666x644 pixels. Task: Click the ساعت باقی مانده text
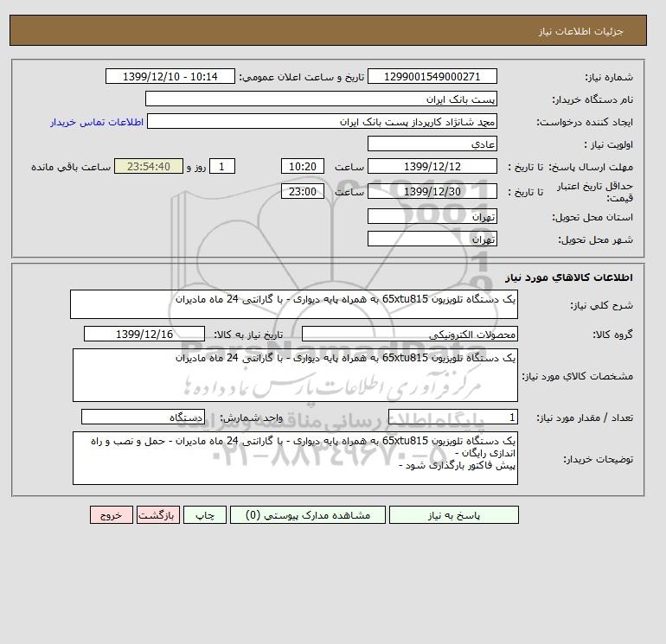(71, 167)
